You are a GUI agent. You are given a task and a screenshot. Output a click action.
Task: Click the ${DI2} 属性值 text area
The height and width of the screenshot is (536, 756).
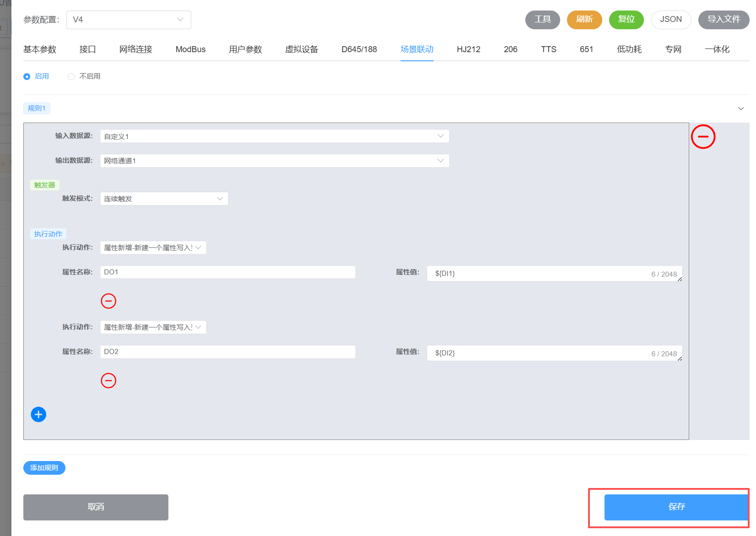click(540, 353)
